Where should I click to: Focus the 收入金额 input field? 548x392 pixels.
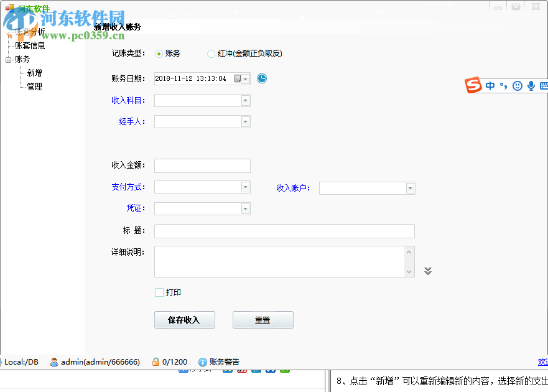[202, 166]
